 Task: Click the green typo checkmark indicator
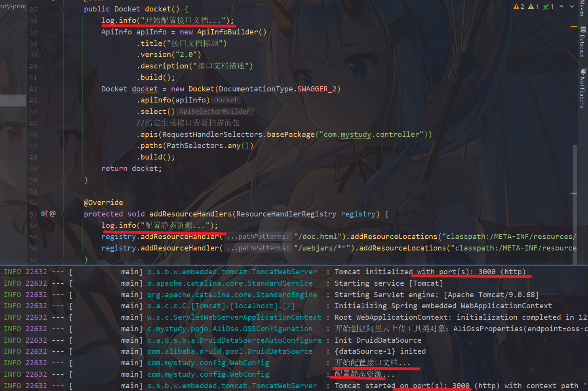point(546,7)
